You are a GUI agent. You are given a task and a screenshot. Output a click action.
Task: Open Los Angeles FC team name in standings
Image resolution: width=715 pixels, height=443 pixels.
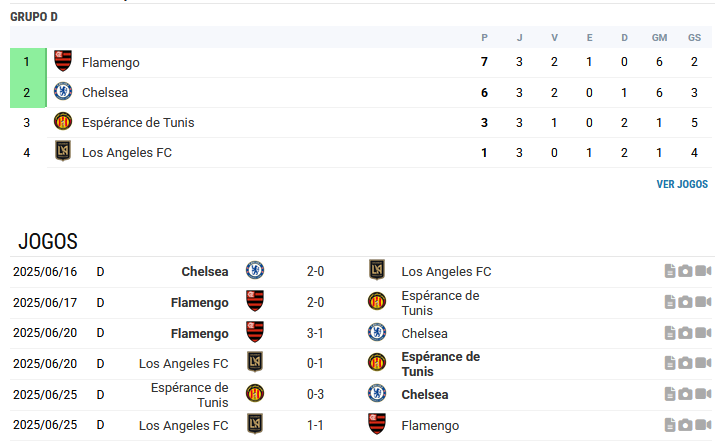click(127, 153)
